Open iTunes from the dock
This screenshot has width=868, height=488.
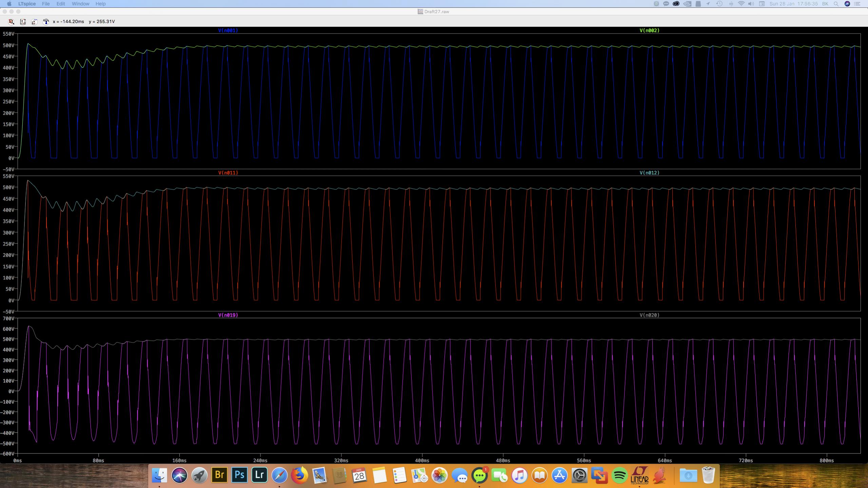tap(520, 475)
